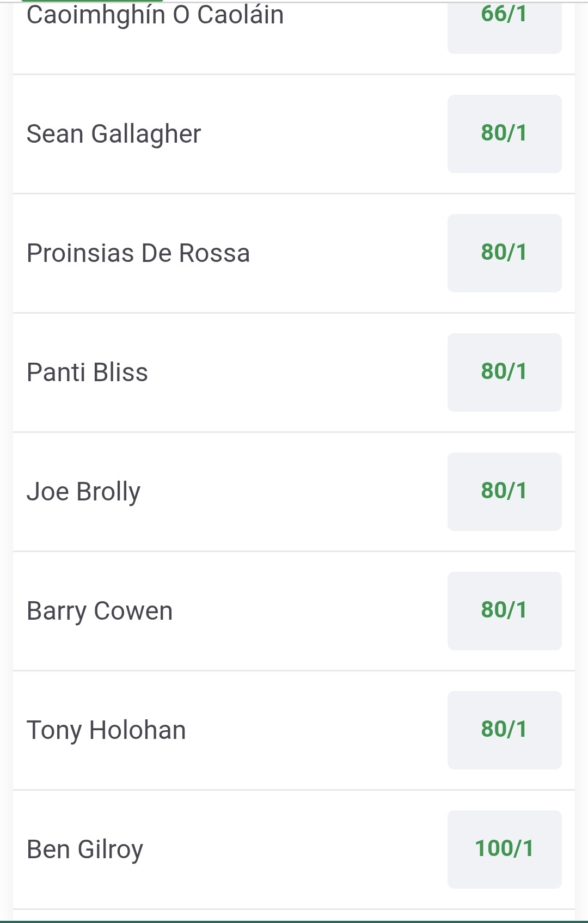Tap the Ben Gilroy candidate name
588x923 pixels.
point(85,849)
